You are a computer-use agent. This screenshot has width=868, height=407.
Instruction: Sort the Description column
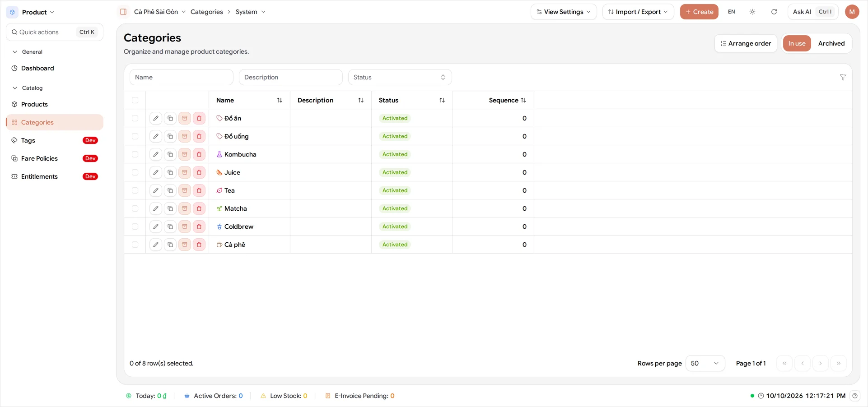[361, 100]
